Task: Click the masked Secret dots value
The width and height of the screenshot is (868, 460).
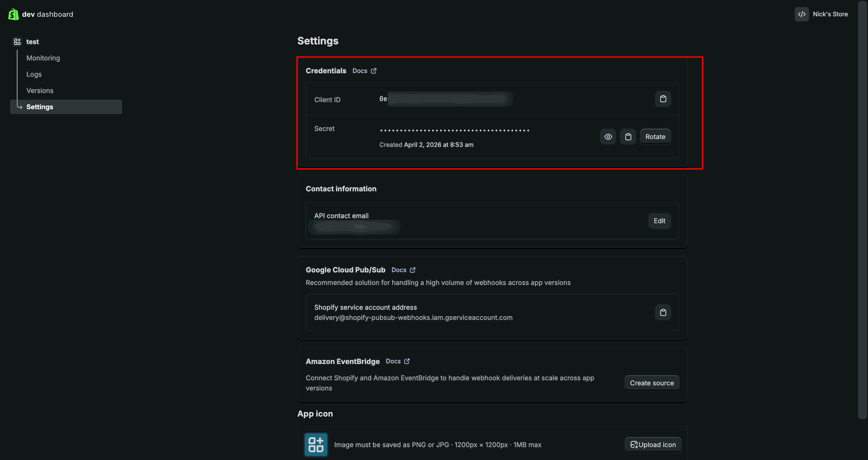Action: tap(454, 130)
